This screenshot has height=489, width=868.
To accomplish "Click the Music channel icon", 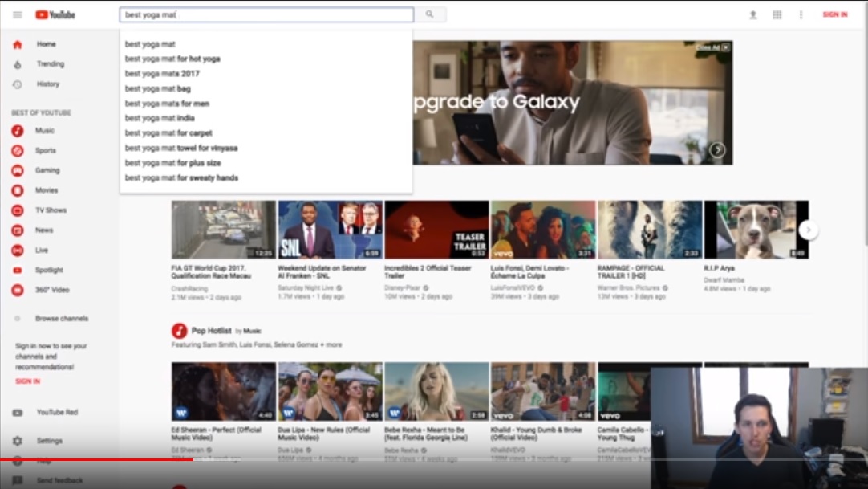I will tap(18, 131).
